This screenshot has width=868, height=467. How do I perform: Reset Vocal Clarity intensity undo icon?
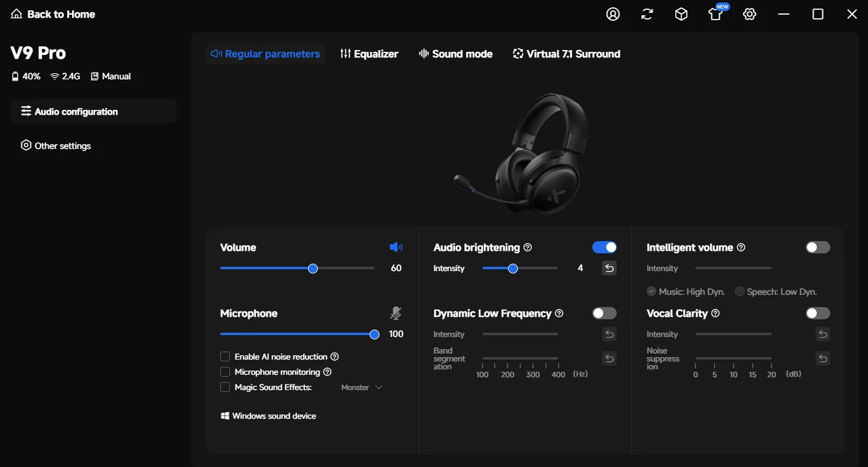(x=823, y=334)
